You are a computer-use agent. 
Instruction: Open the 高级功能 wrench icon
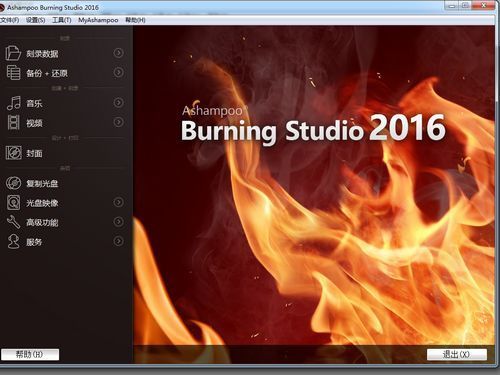14,222
